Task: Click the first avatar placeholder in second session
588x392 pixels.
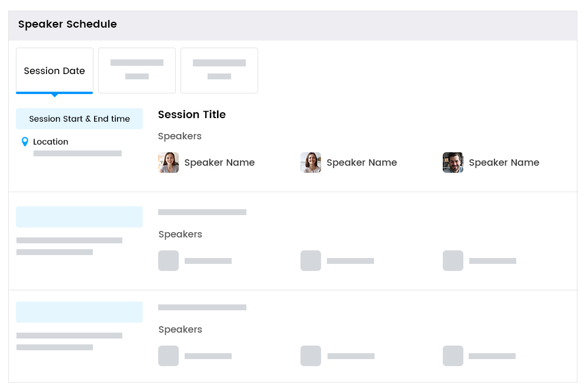Action: 168,260
